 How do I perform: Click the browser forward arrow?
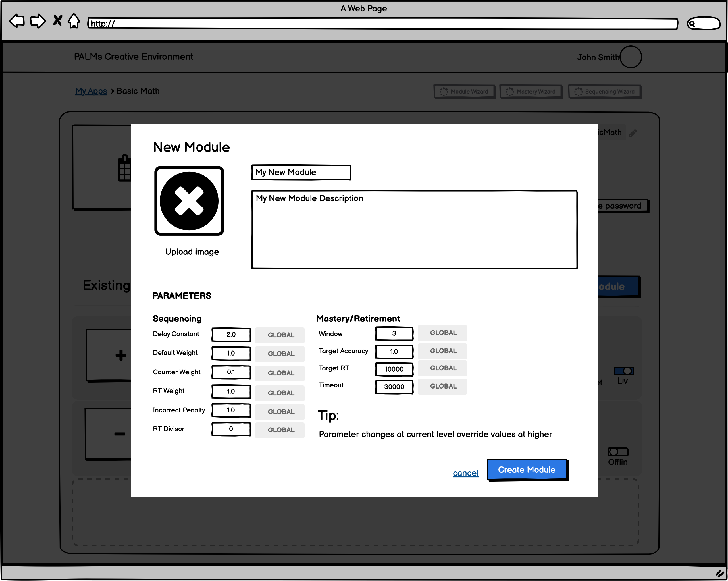click(38, 21)
